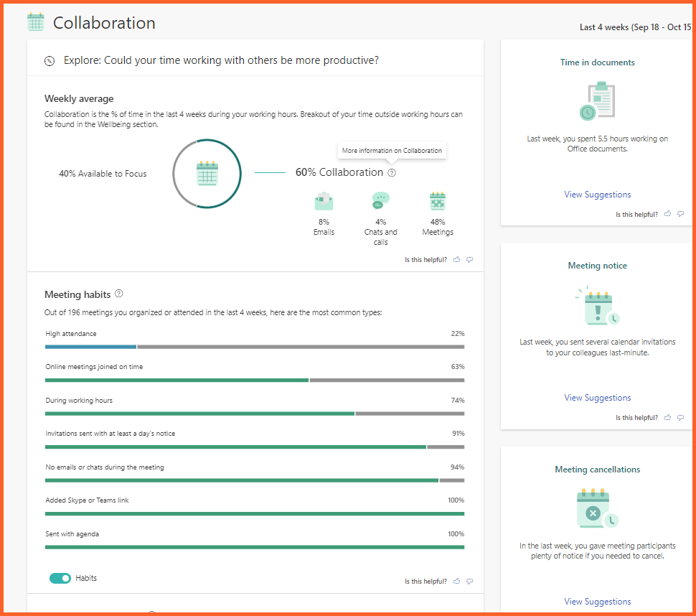Toggle the Habits switch off
Viewport: 696px width, 616px height.
(x=60, y=578)
